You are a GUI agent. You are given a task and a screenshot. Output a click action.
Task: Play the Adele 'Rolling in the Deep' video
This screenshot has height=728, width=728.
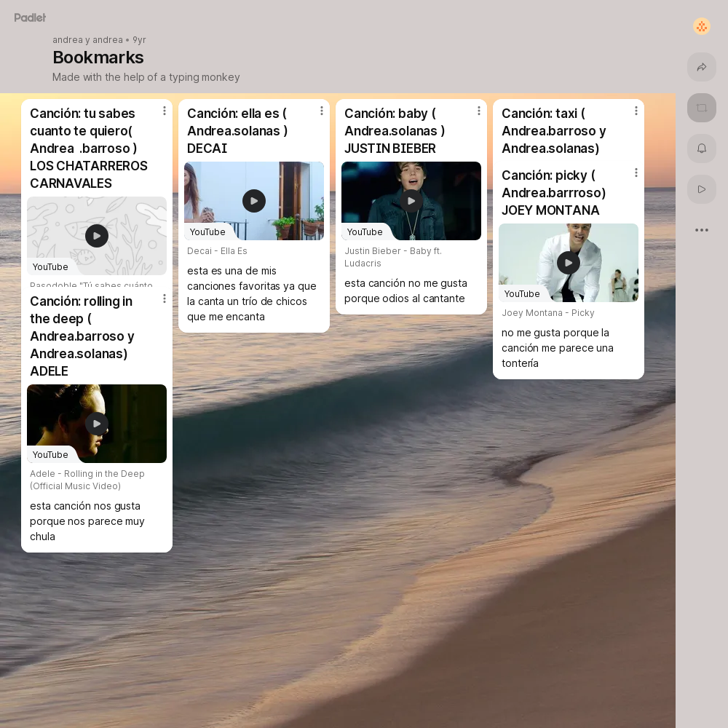click(x=97, y=424)
